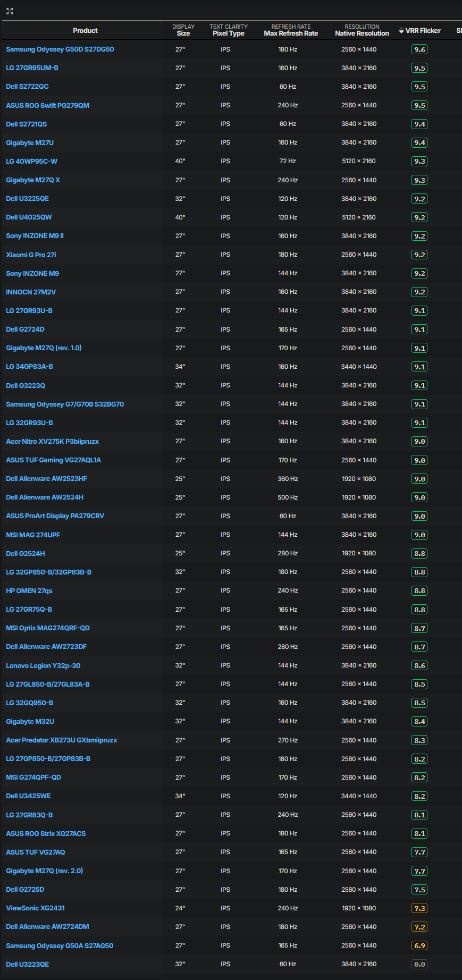The height and width of the screenshot is (980, 462).
Task: Open Sony INZONE M9 II link
Action: (35, 236)
